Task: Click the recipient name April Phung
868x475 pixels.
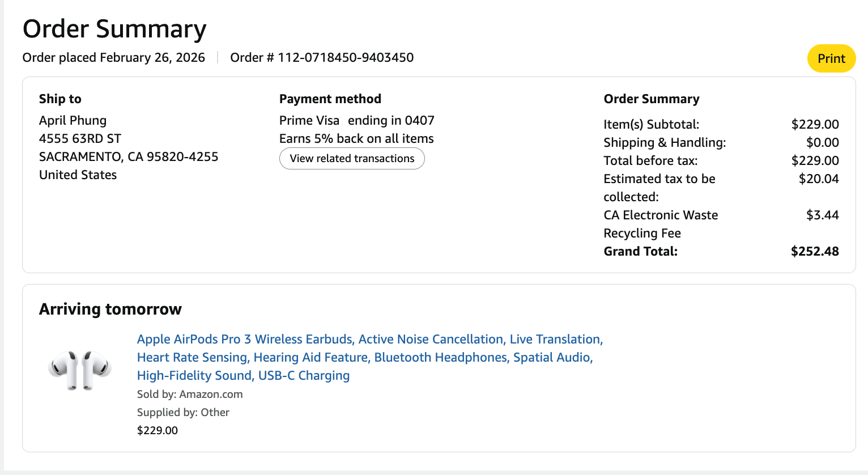Action: point(73,121)
